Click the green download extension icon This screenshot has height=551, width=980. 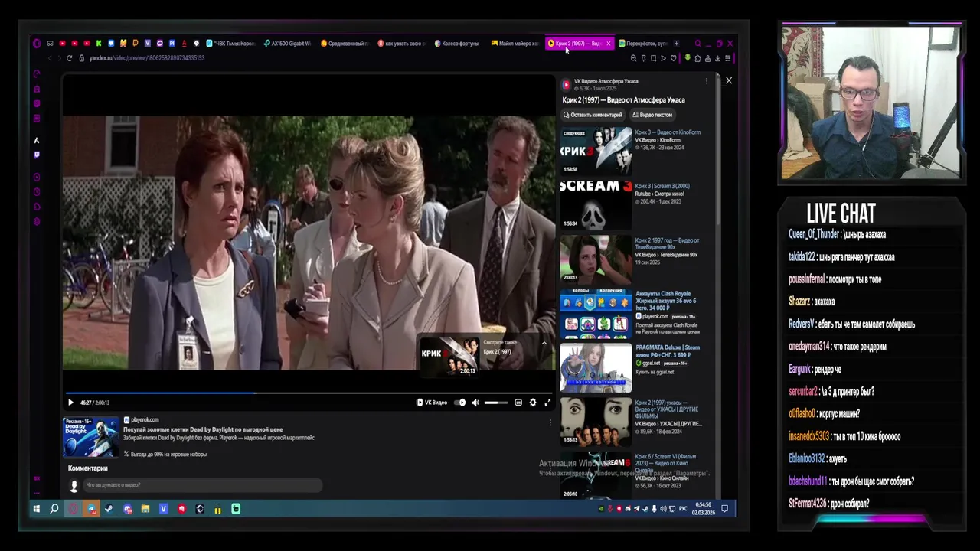[x=688, y=58]
